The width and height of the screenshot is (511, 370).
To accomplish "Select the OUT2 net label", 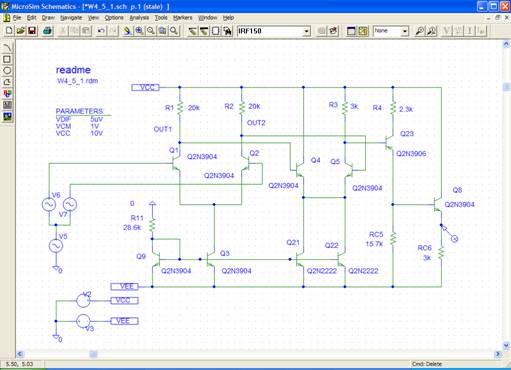I will [x=256, y=123].
